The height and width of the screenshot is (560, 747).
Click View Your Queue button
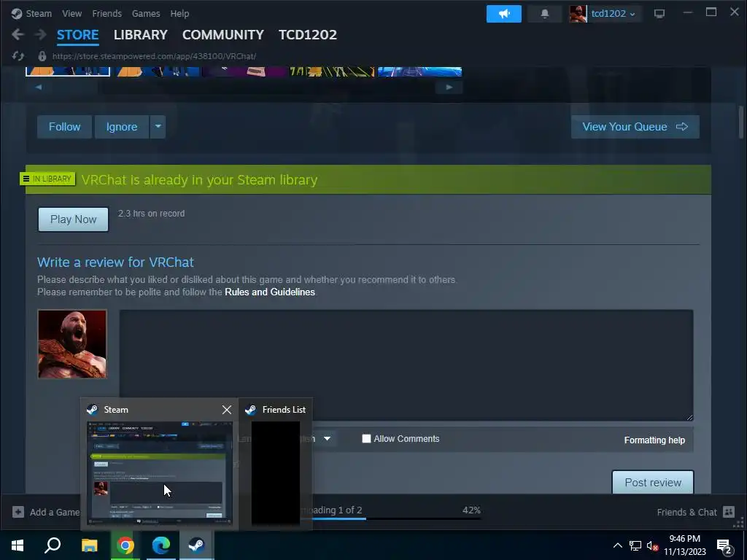[635, 127]
